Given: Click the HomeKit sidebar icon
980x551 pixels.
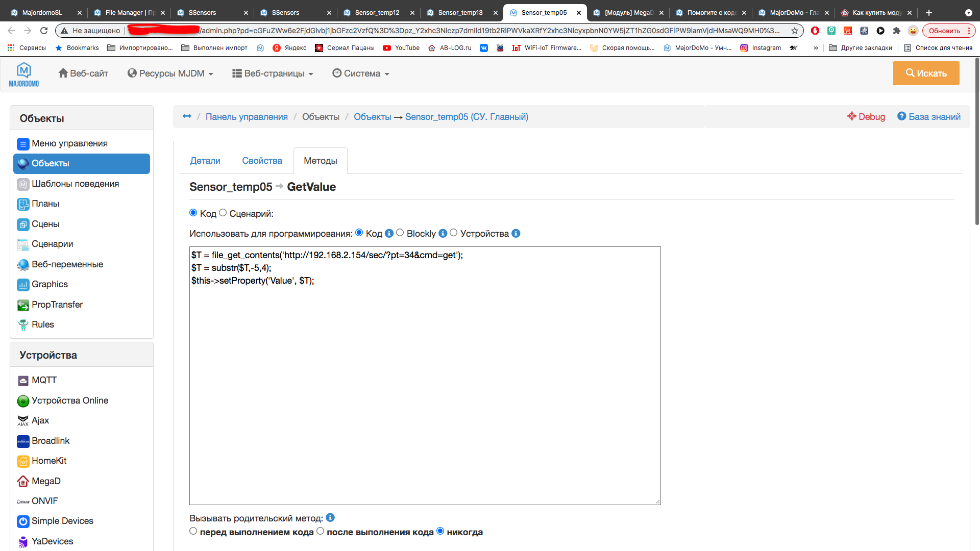Looking at the screenshot, I should click(x=23, y=461).
